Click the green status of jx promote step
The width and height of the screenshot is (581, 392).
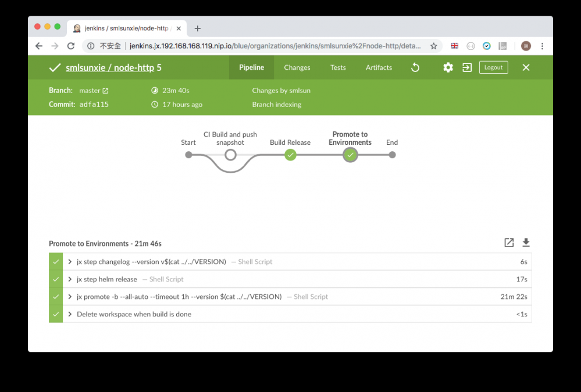click(56, 297)
